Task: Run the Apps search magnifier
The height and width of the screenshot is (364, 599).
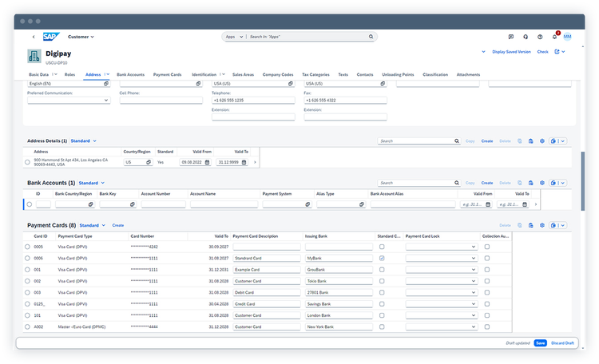Action: click(x=371, y=37)
